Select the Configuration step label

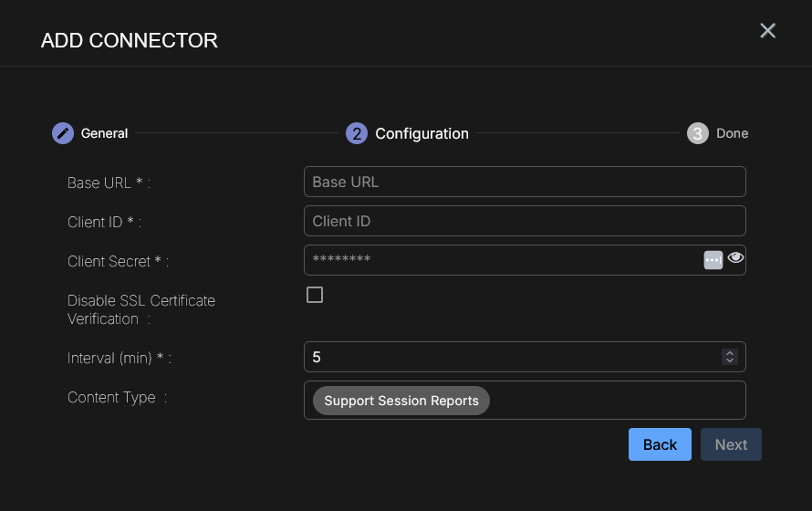[x=422, y=133]
